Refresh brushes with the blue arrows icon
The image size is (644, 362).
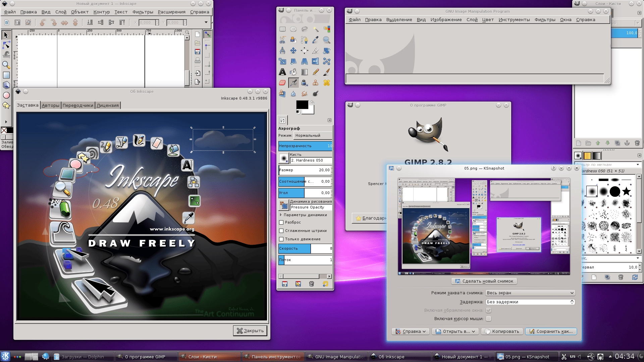point(635,277)
